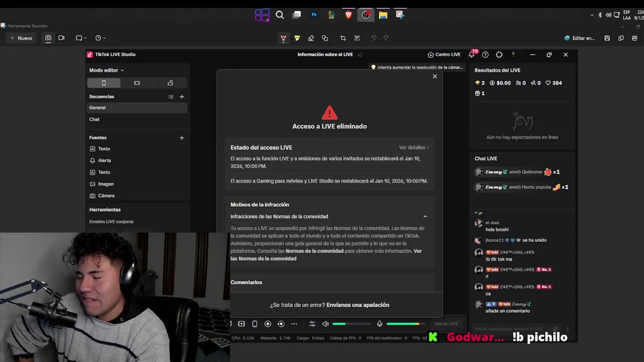Click the phone device icon in bottom toolbar

[x=255, y=324]
